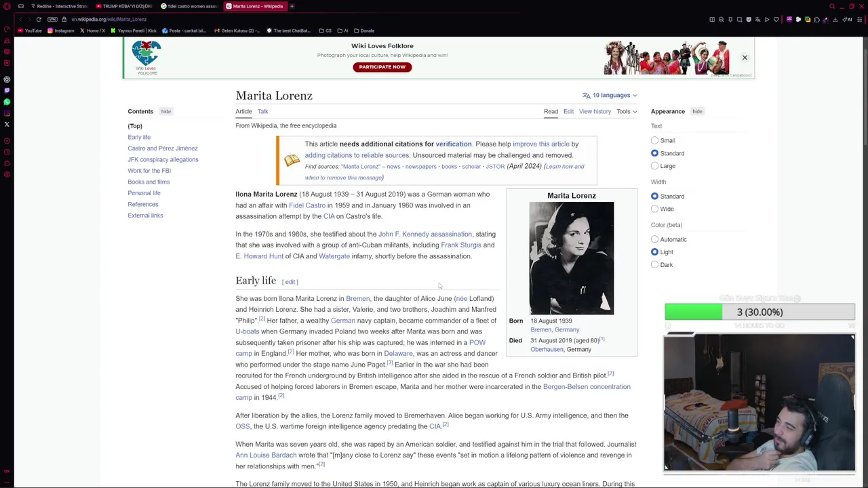Switch to the Article tab
Image resolution: width=868 pixels, height=488 pixels.
point(243,111)
